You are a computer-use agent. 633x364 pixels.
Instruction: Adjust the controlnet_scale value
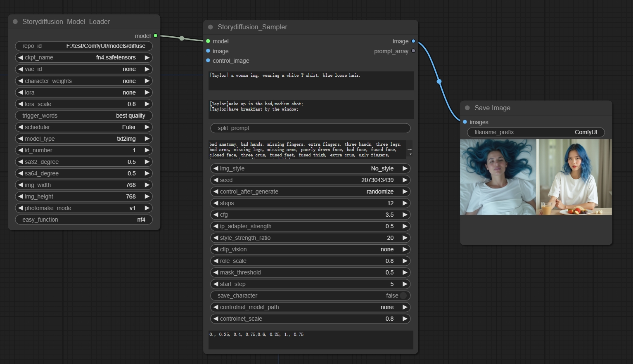pyautogui.click(x=311, y=319)
